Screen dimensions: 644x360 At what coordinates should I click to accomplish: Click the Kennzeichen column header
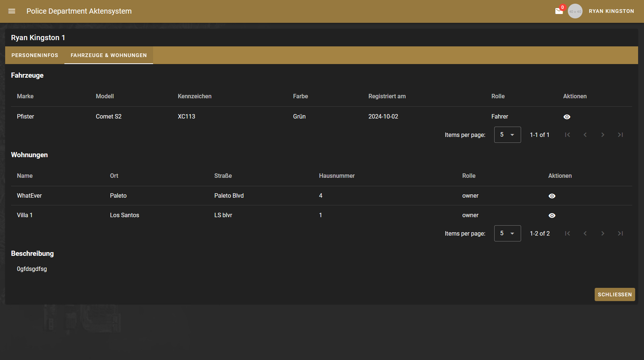coord(195,96)
